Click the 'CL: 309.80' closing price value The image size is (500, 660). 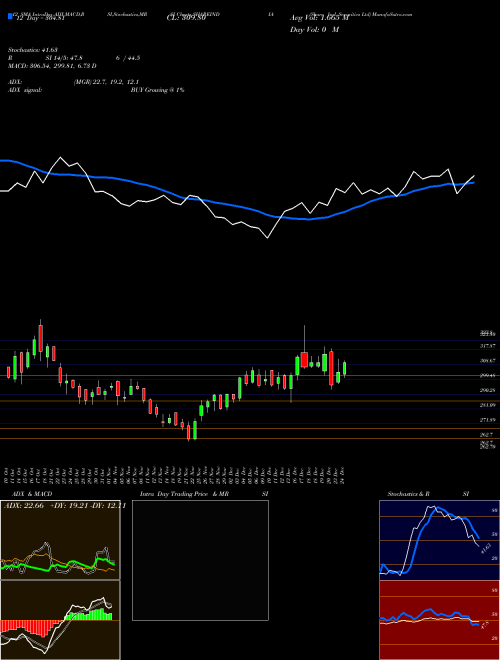[186, 18]
